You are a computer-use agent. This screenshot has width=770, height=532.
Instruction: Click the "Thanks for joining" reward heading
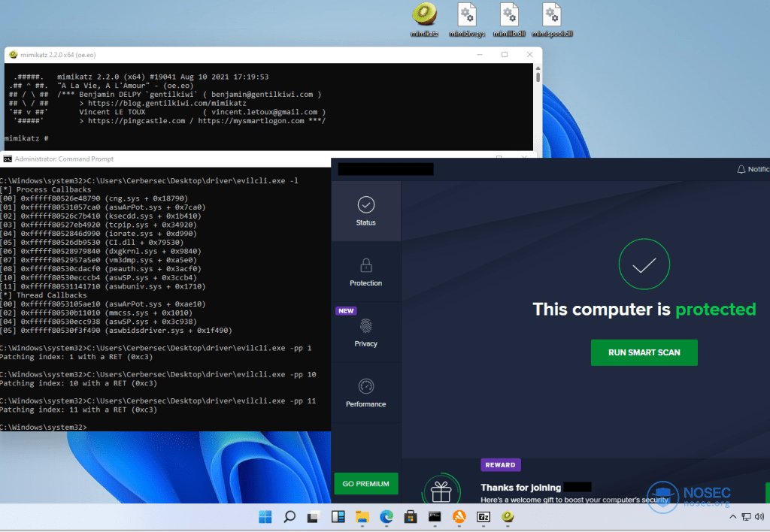click(520, 488)
